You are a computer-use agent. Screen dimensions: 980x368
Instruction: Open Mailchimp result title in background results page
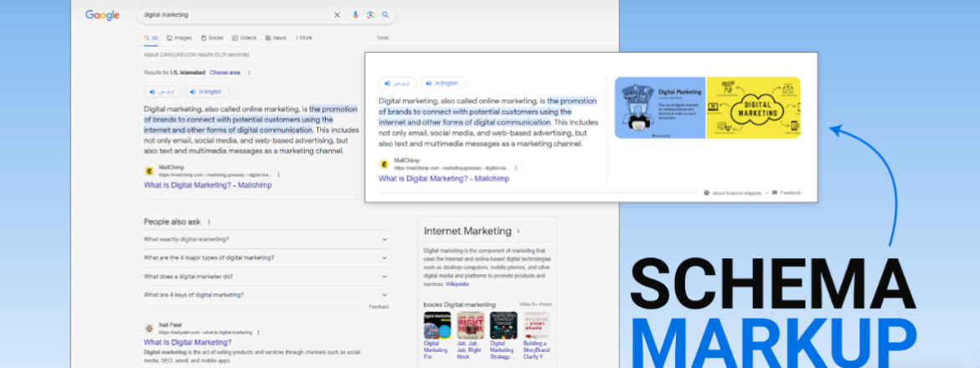point(208,185)
